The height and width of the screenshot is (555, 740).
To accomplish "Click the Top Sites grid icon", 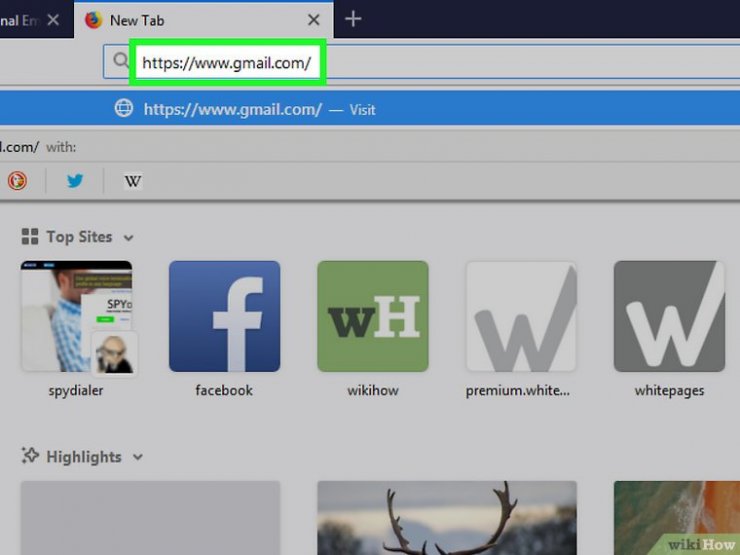I will click(30, 236).
